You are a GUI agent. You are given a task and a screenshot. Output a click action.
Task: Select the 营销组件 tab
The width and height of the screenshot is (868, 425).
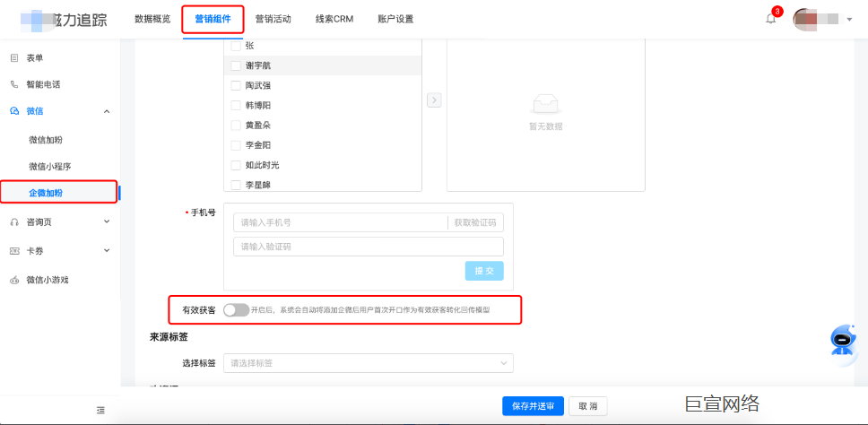(213, 19)
